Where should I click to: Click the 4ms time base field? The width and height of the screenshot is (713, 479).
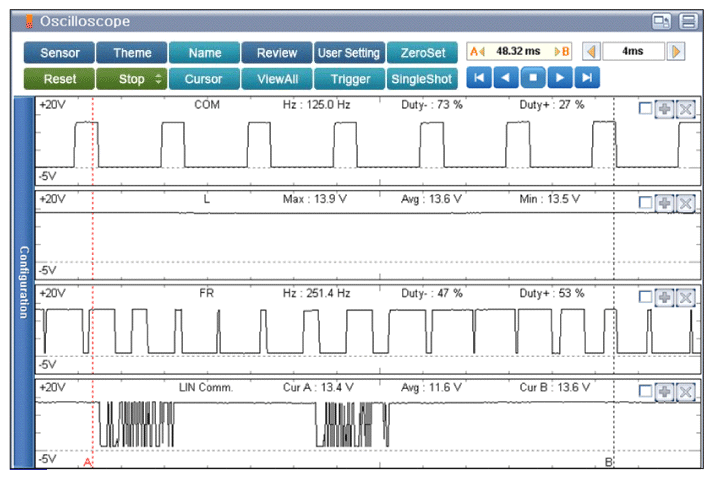point(633,52)
